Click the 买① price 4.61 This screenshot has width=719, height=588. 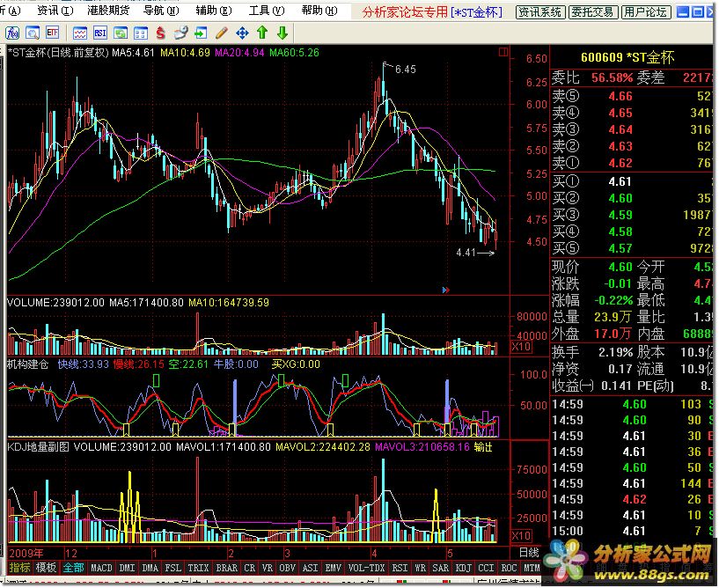(x=620, y=181)
